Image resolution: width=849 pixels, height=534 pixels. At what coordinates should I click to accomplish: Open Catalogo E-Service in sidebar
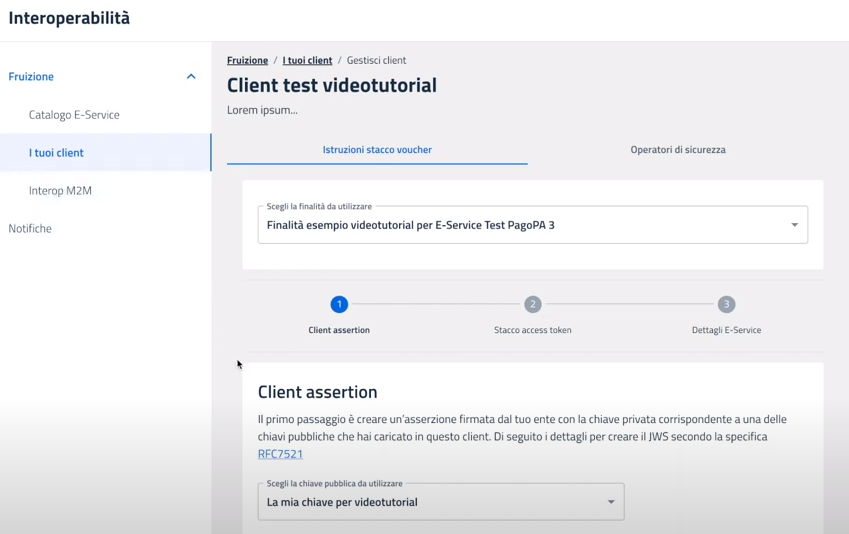(x=74, y=115)
